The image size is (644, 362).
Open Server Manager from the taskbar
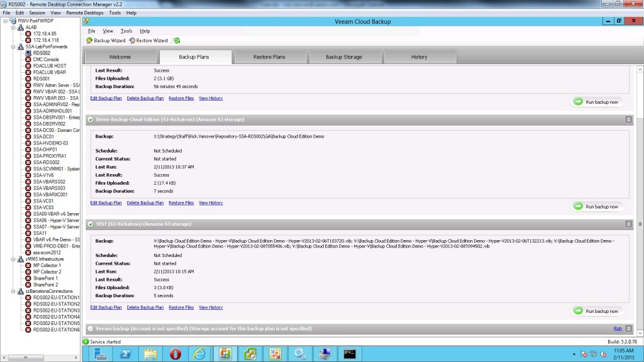pos(100,354)
